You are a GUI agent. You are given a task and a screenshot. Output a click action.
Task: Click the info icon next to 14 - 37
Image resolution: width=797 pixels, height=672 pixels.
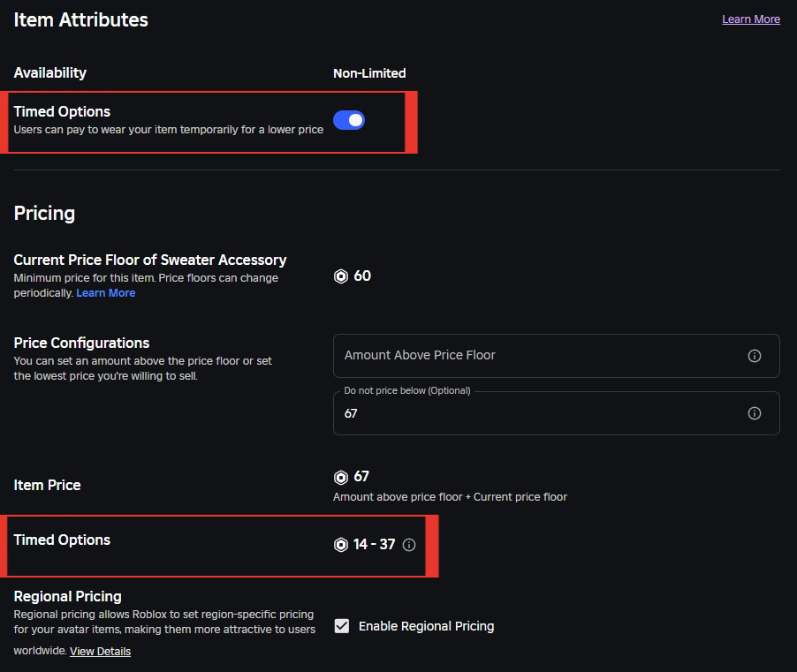409,545
